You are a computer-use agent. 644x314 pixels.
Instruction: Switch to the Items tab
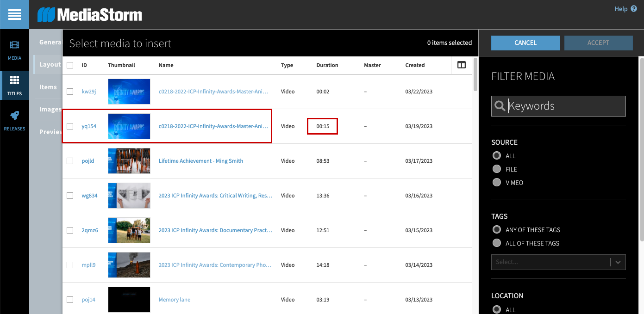pyautogui.click(x=48, y=87)
